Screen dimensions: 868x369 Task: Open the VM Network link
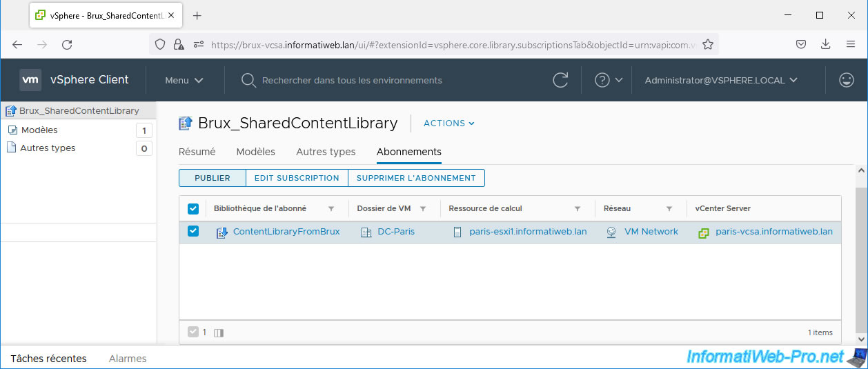[x=651, y=232]
